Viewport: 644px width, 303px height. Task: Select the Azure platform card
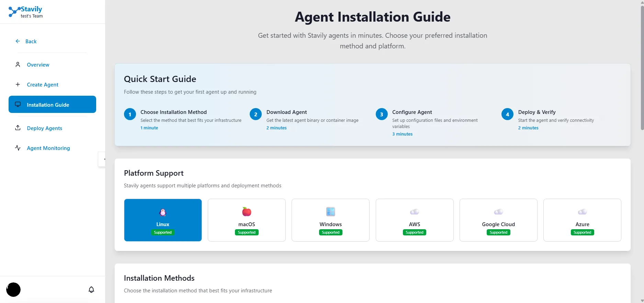(582, 220)
